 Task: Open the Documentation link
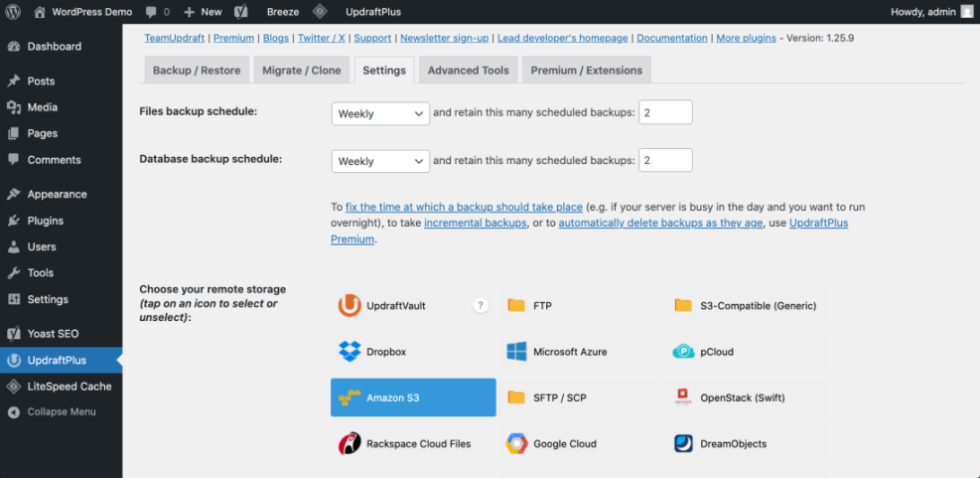coord(672,38)
